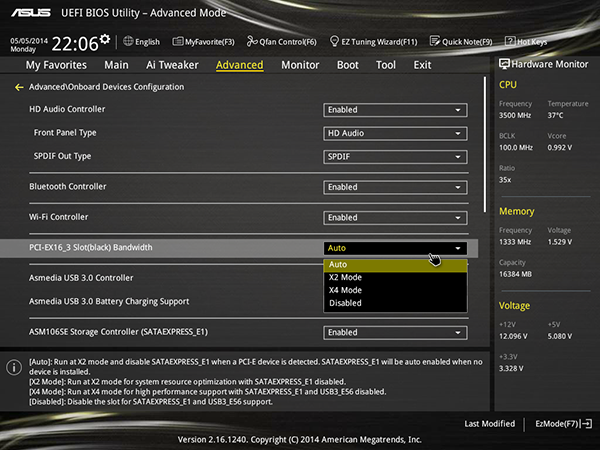Click Last Modified button

coord(489,424)
